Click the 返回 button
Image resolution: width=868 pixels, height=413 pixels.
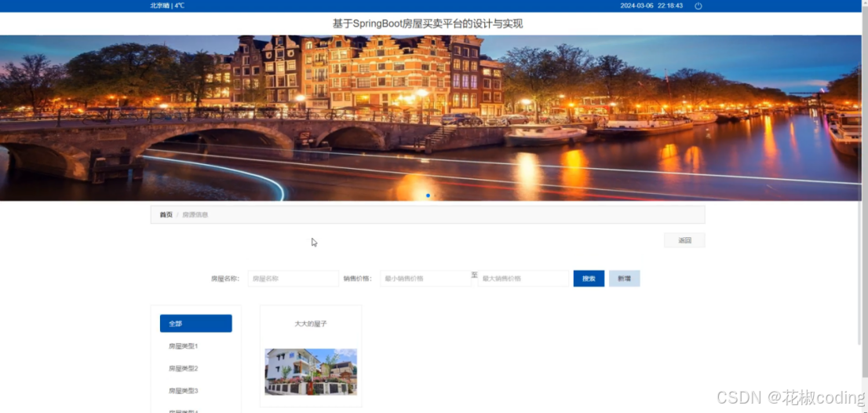tap(684, 240)
